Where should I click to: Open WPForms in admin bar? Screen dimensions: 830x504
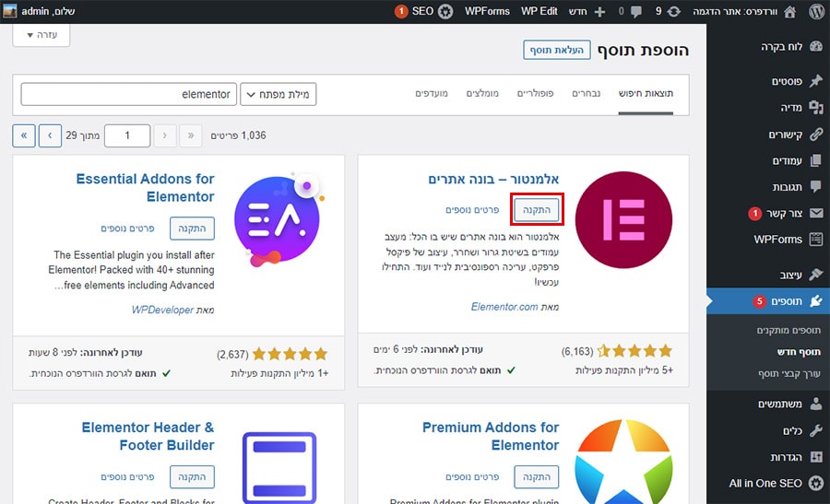click(487, 11)
